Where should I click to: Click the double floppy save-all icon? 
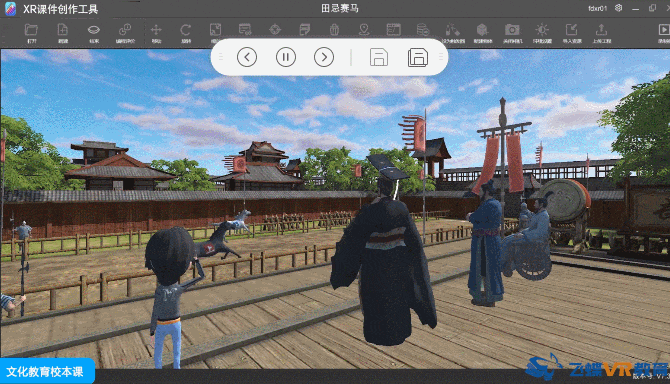(x=417, y=57)
